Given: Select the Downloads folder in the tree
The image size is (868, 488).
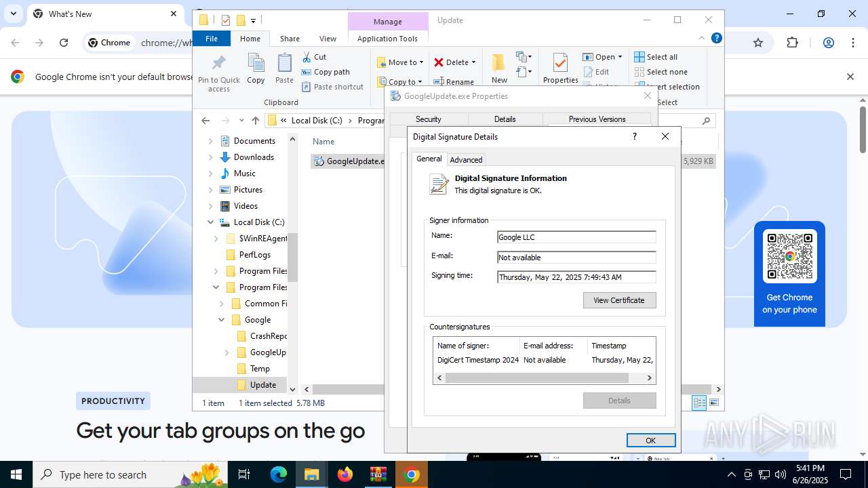Looking at the screenshot, I should pos(254,157).
